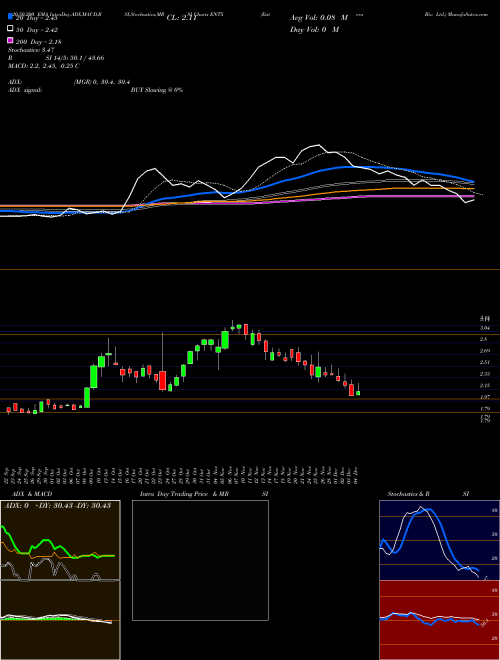Click the white 50 Day EMA legend swatch
This screenshot has width=500, height=660.
click(x=10, y=29)
